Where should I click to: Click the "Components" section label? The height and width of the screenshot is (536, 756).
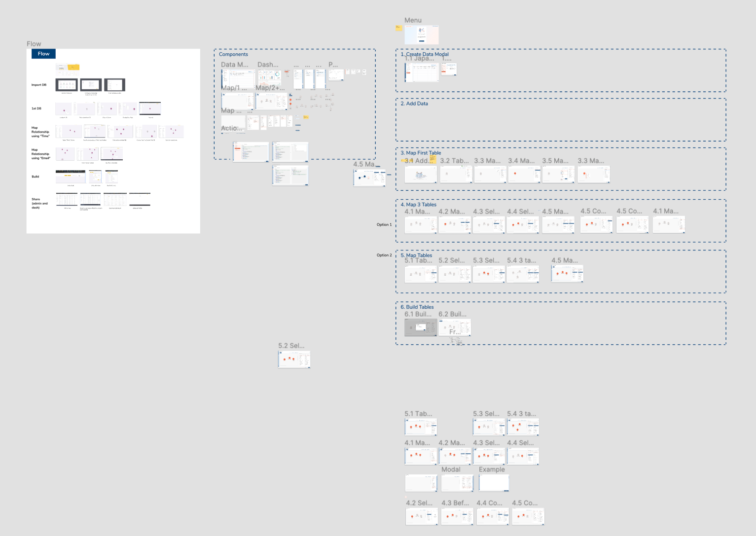[233, 54]
